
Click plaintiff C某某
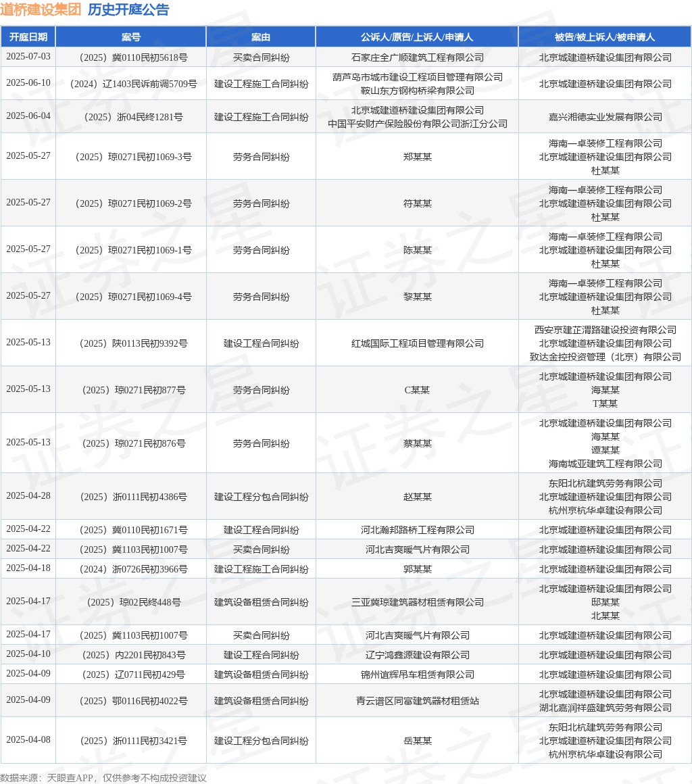[418, 390]
